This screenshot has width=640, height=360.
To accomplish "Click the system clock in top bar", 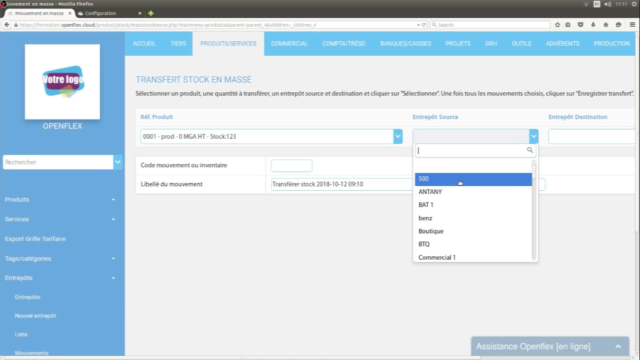I will [621, 4].
